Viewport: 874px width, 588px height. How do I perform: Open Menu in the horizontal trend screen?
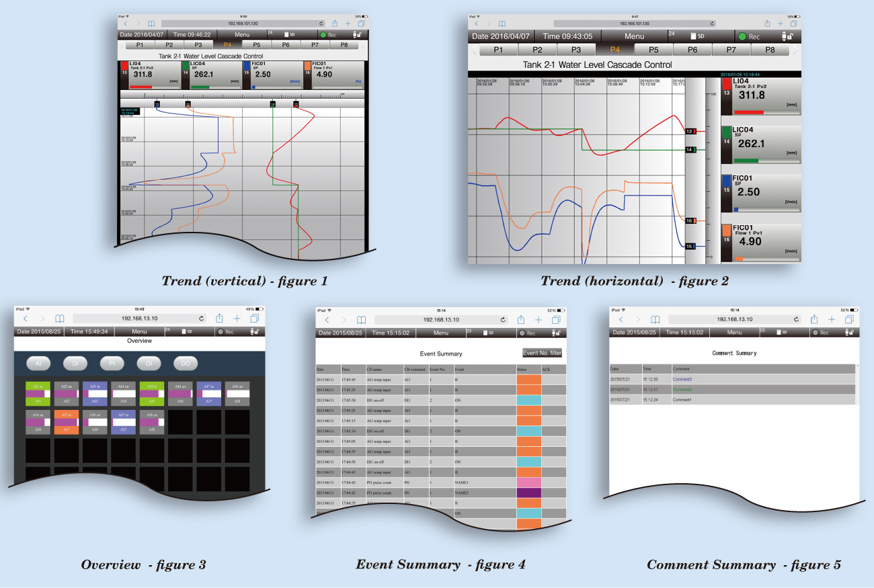[x=633, y=36]
